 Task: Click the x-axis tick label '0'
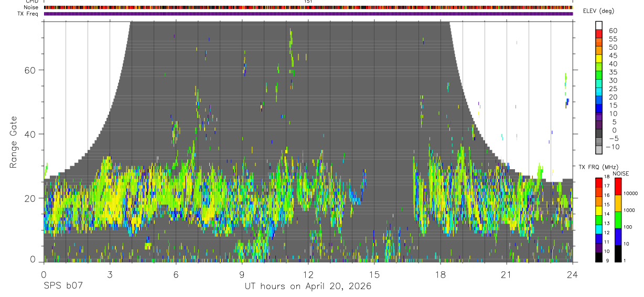click(44, 274)
